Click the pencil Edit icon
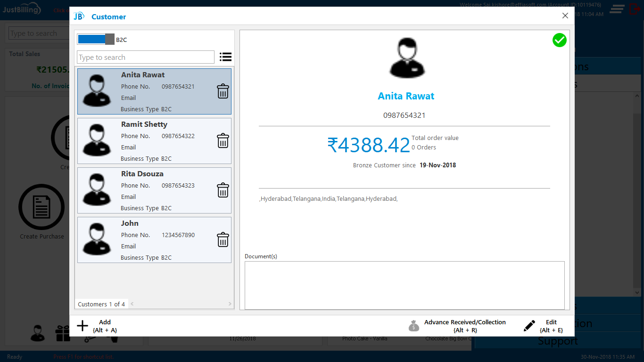The width and height of the screenshot is (644, 362). 529,326
